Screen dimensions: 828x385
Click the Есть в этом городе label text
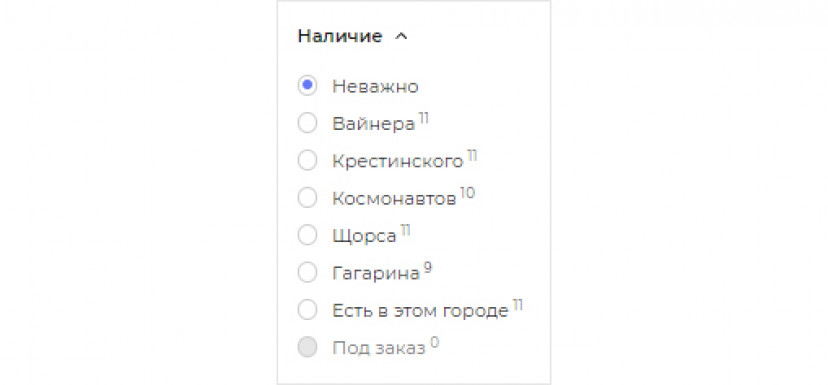click(420, 311)
